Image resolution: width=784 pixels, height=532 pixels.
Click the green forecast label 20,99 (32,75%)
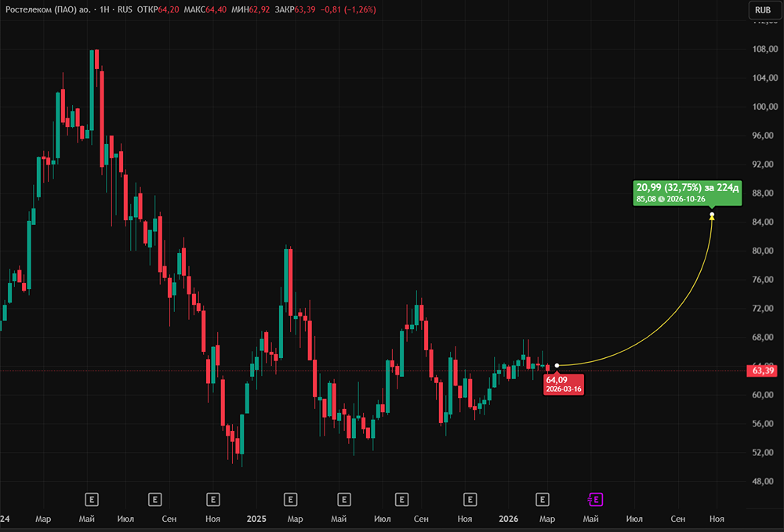(687, 193)
